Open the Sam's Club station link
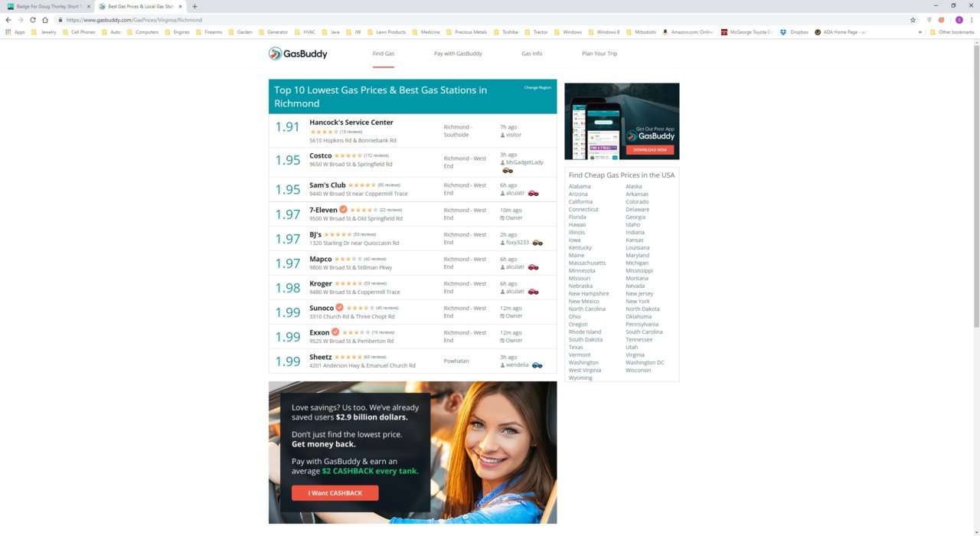The height and width of the screenshot is (536, 980). (328, 185)
